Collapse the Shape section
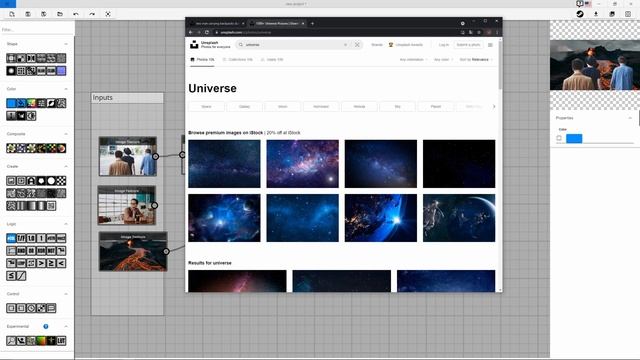This screenshot has width=640, height=360. tap(66, 44)
